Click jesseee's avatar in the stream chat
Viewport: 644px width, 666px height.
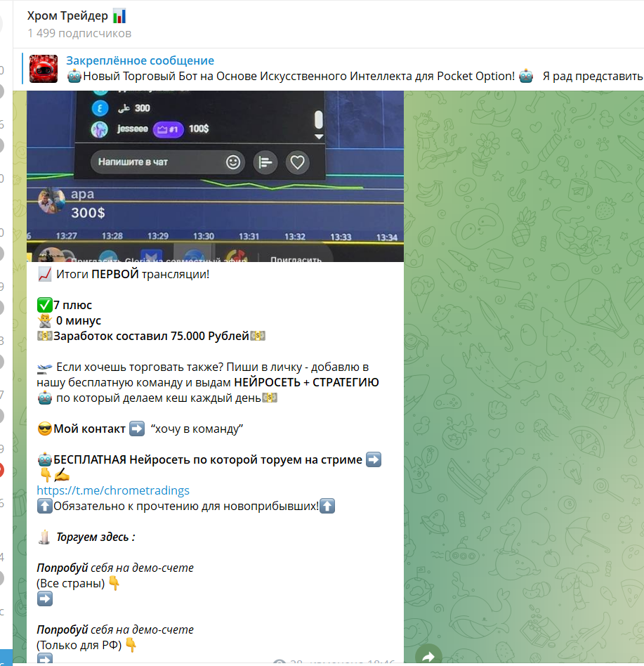100,129
